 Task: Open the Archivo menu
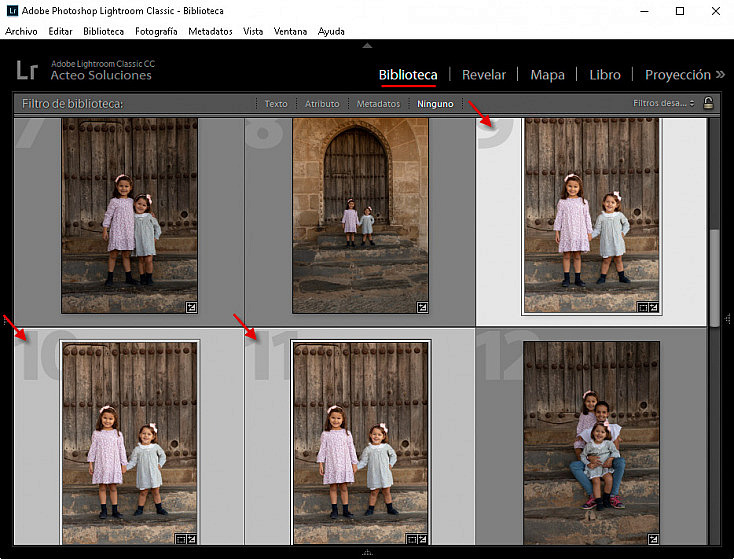21,31
